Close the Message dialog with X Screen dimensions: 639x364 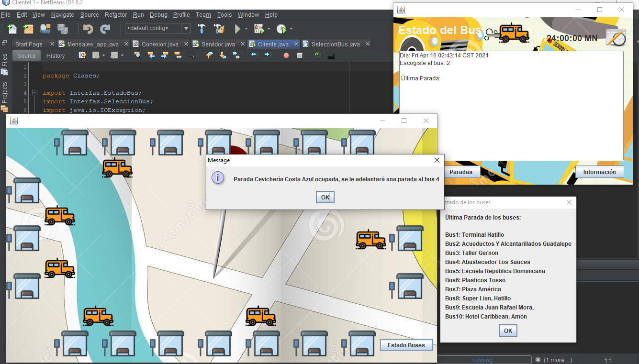point(437,160)
